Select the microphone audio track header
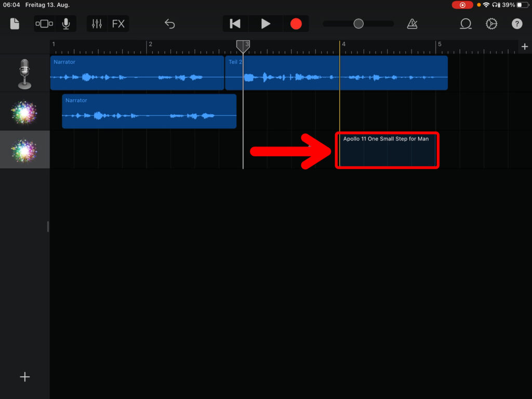532x399 pixels. coord(24,73)
